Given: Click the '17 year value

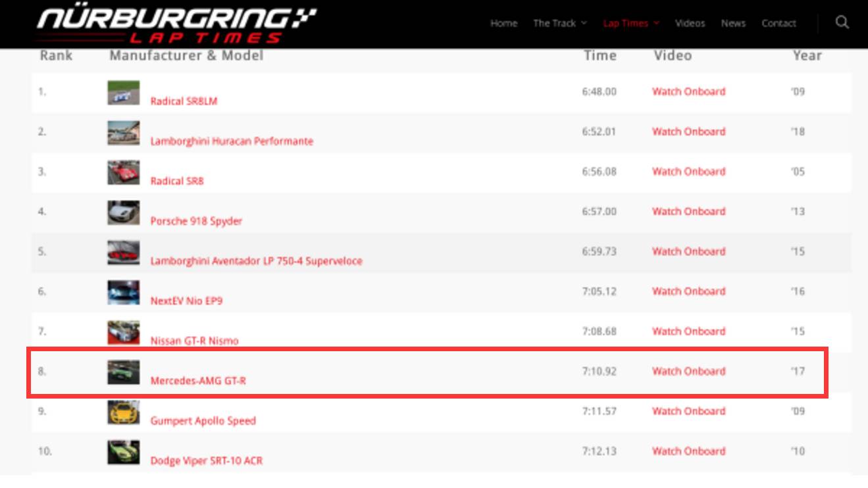Looking at the screenshot, I should tap(798, 371).
